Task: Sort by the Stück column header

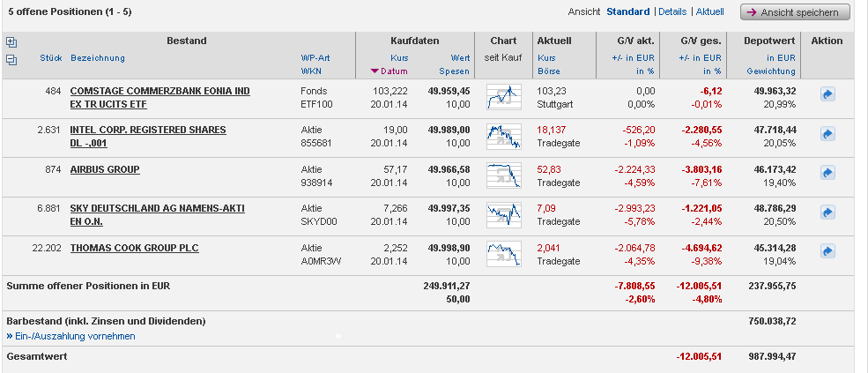Action: [x=50, y=58]
